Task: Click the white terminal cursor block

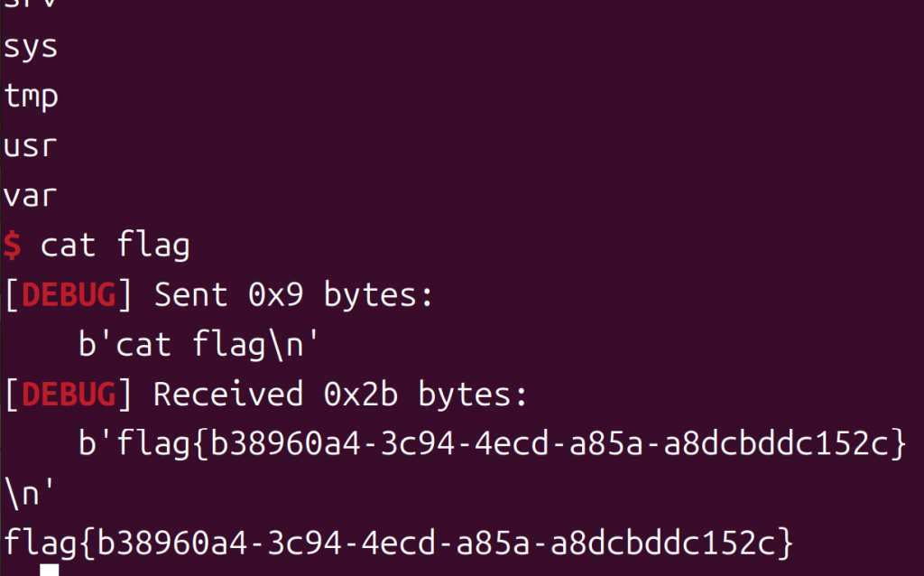Action: click(50, 570)
